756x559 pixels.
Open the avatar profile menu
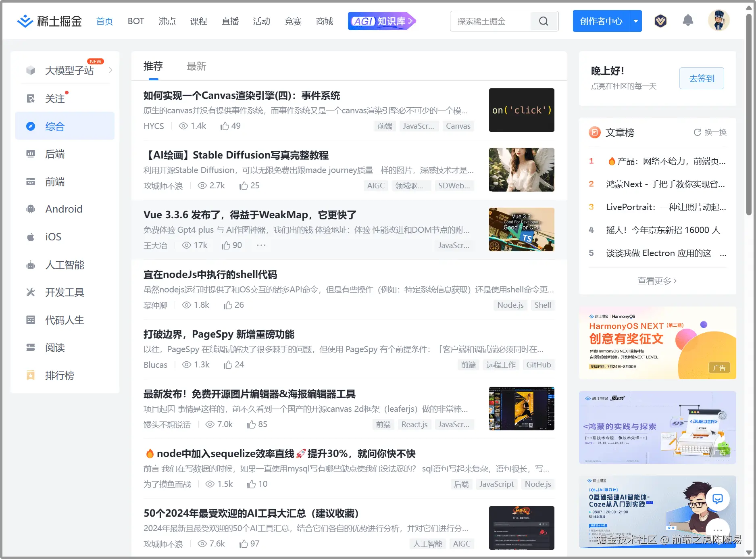[x=719, y=20]
